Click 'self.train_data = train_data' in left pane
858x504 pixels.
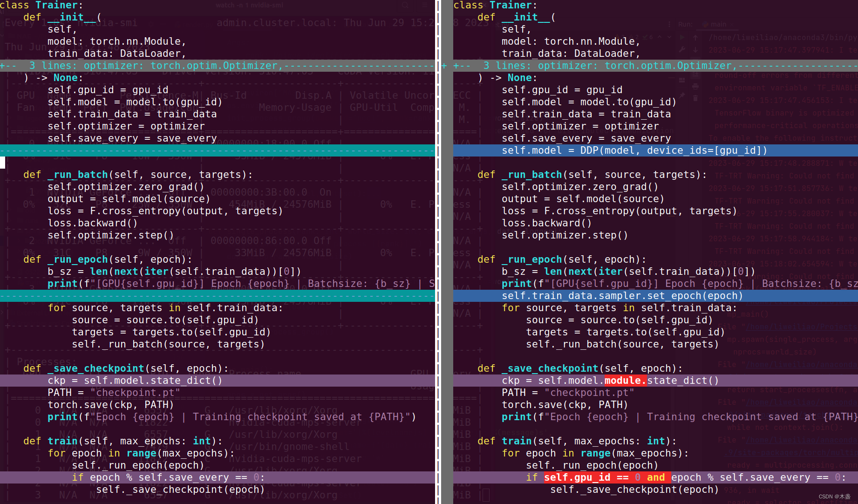132,114
